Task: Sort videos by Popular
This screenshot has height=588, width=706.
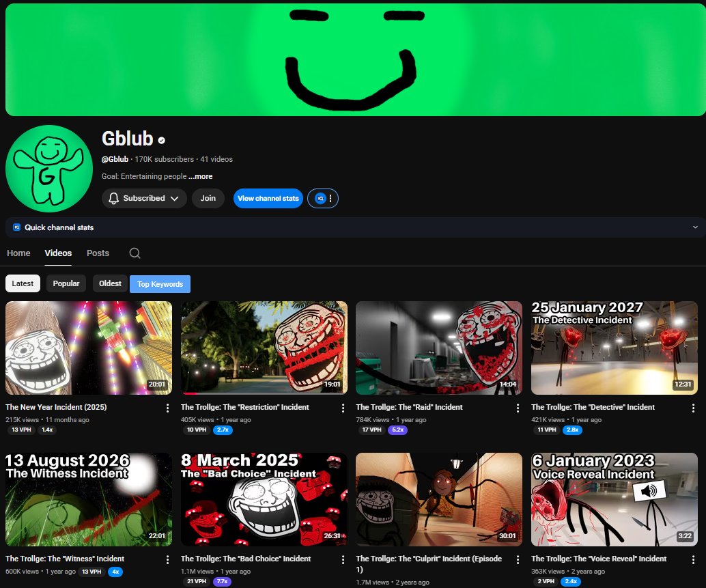Action: point(66,283)
